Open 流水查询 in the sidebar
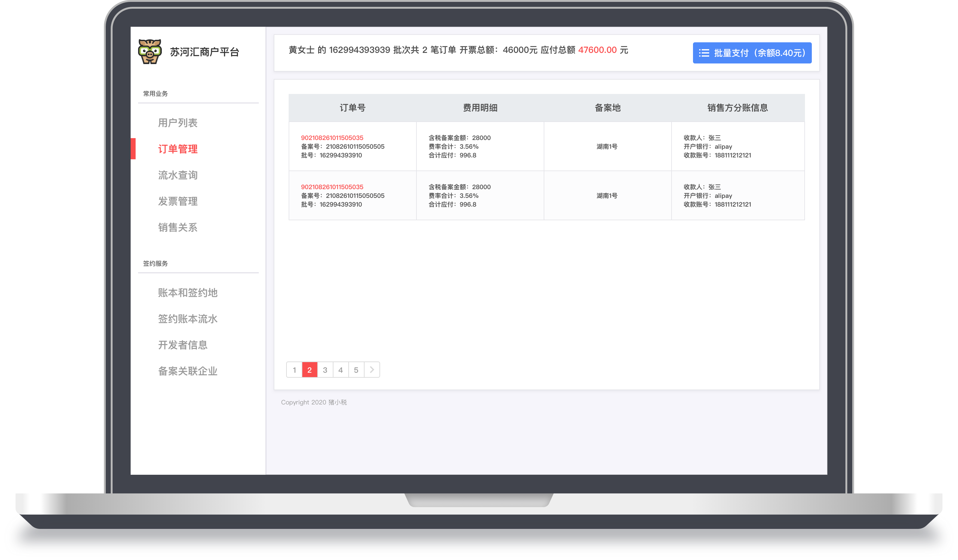Screen dimensions: 958x560 [x=178, y=175]
